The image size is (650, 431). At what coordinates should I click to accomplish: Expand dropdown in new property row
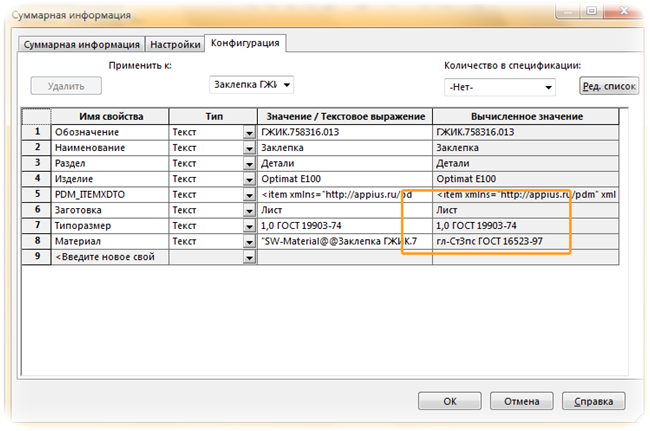[x=249, y=258]
